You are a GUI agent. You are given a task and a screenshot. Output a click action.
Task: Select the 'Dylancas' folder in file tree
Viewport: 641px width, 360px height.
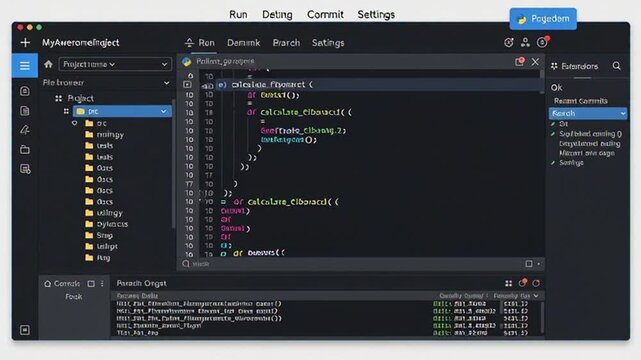106,224
